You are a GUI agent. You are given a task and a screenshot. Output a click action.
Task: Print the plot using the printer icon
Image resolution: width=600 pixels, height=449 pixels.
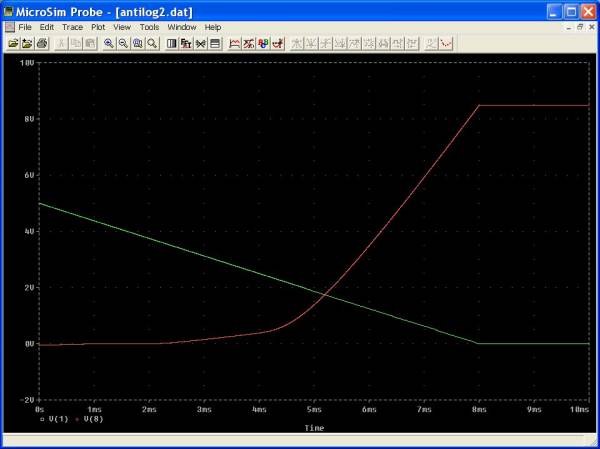[x=42, y=44]
